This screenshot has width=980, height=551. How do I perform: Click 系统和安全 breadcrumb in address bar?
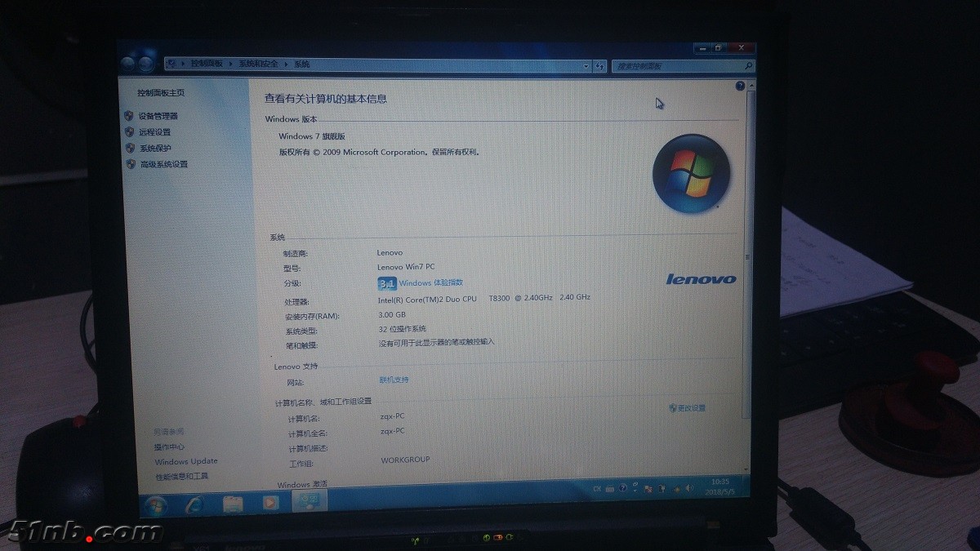click(258, 64)
